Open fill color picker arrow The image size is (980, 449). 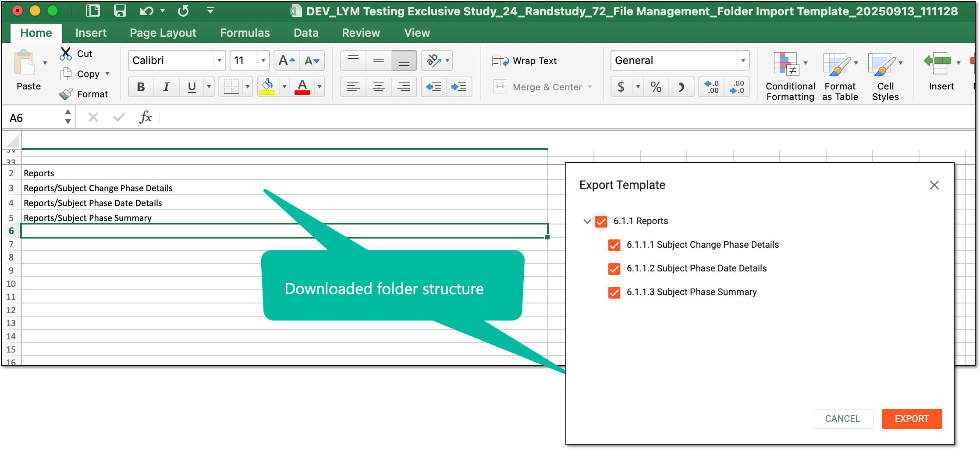[284, 87]
